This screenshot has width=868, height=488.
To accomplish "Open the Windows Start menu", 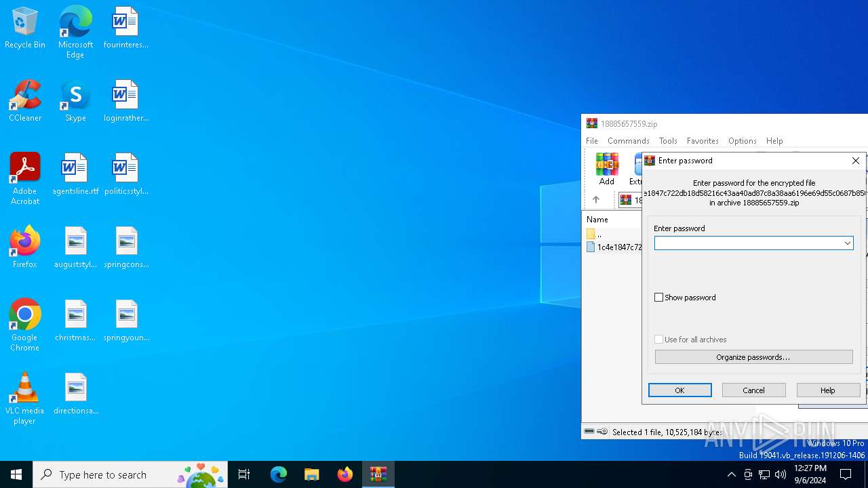I will point(16,474).
